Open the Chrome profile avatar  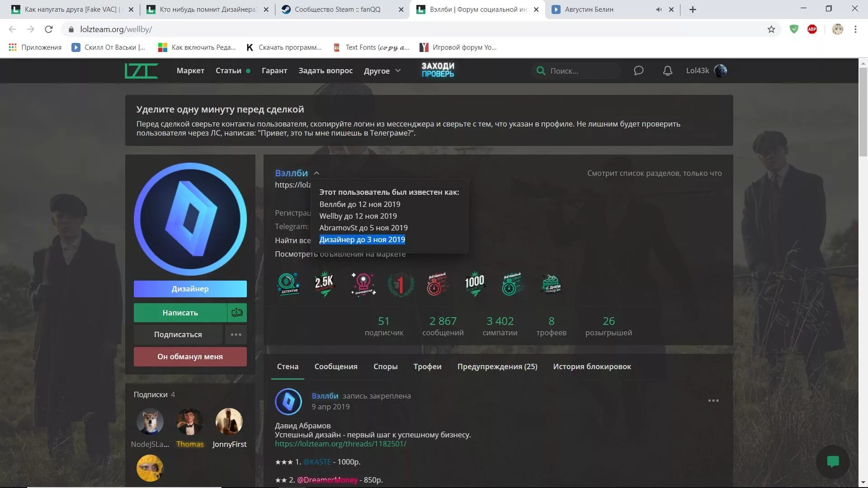[x=838, y=29]
